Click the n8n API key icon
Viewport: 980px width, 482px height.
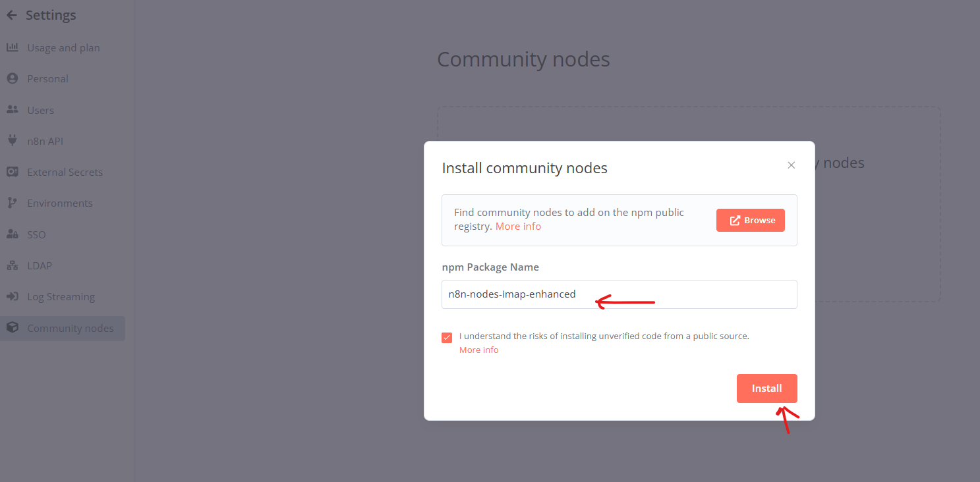[x=14, y=140]
